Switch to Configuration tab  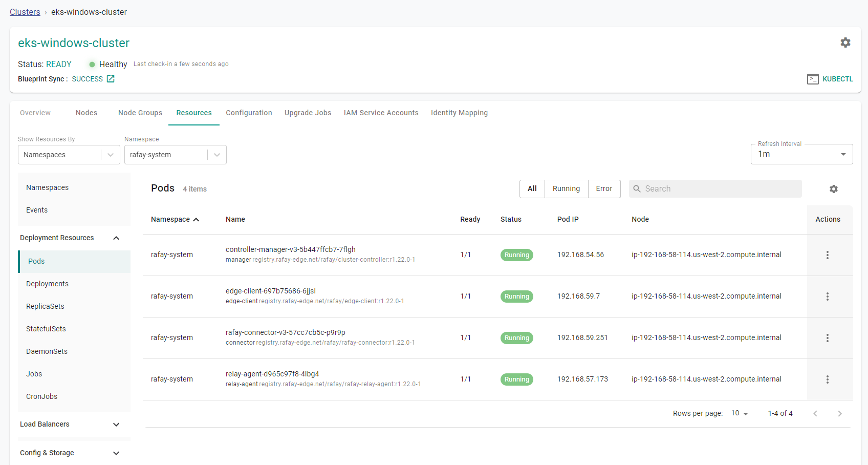click(x=249, y=113)
